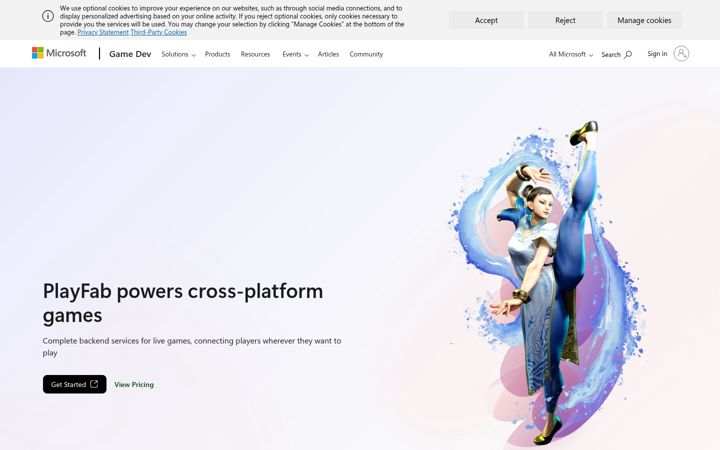
Task: Go to Game Dev home
Action: pyautogui.click(x=130, y=54)
